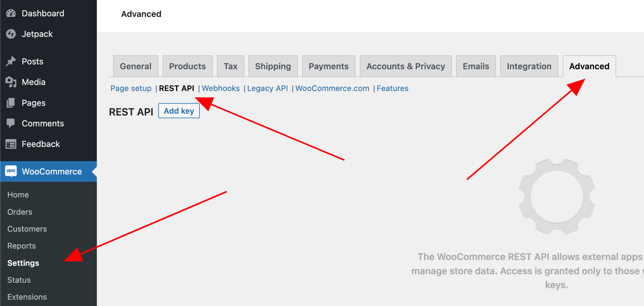The width and height of the screenshot is (644, 306).
Task: Open the Page setup link
Action: click(131, 88)
